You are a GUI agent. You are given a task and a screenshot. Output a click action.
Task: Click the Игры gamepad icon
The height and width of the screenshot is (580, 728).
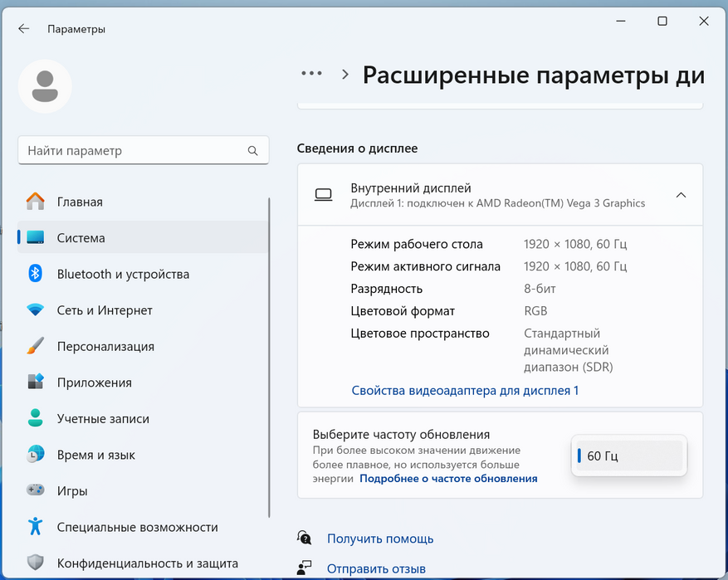[x=36, y=490]
